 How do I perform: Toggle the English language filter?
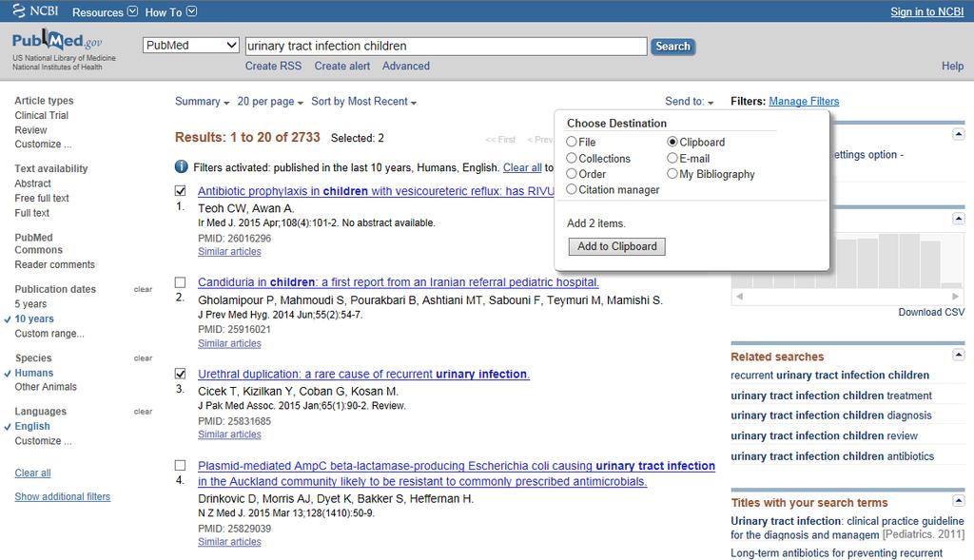[x=32, y=427]
